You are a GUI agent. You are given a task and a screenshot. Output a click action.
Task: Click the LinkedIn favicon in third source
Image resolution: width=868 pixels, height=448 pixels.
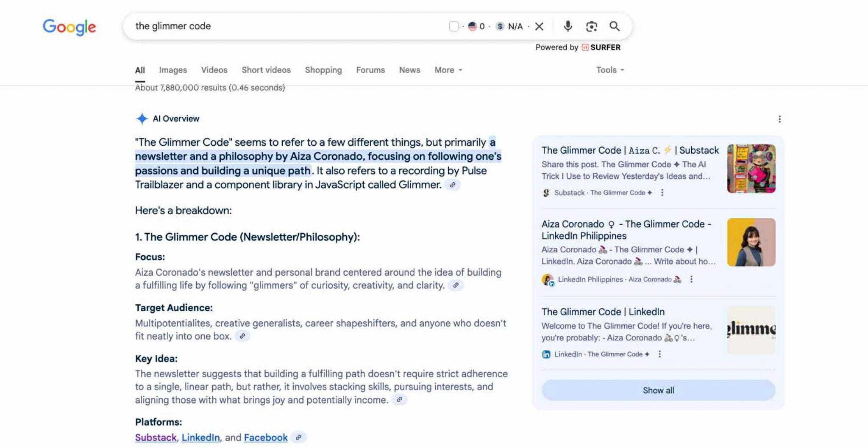tap(546, 354)
